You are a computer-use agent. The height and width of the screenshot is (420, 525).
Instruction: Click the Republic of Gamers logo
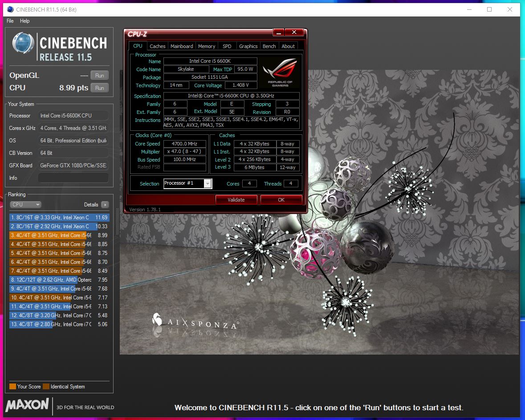(280, 72)
